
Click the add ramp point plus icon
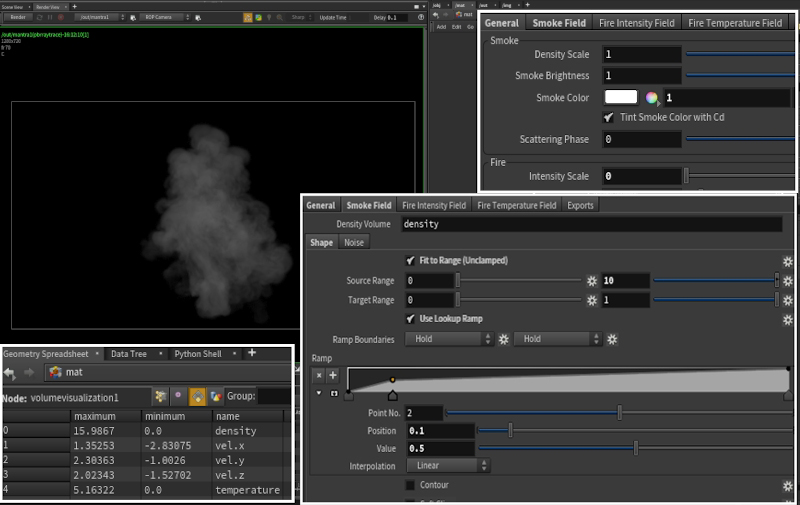[x=333, y=375]
